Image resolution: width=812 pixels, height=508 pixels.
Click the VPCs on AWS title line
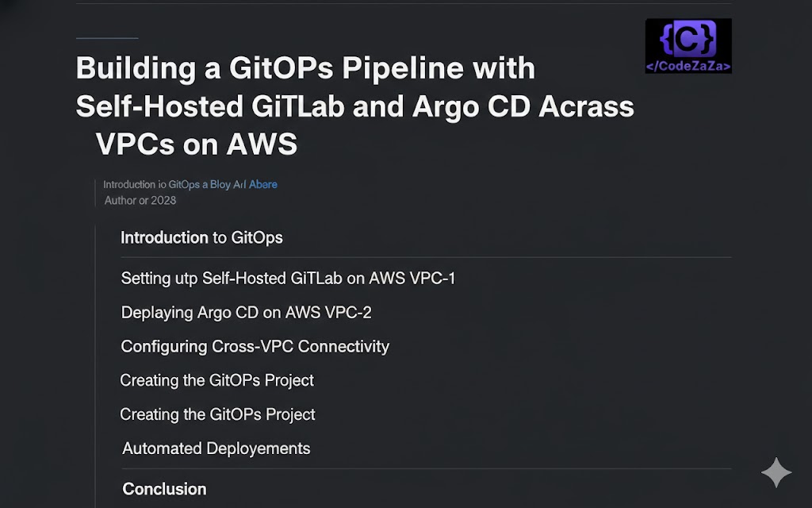(x=196, y=144)
